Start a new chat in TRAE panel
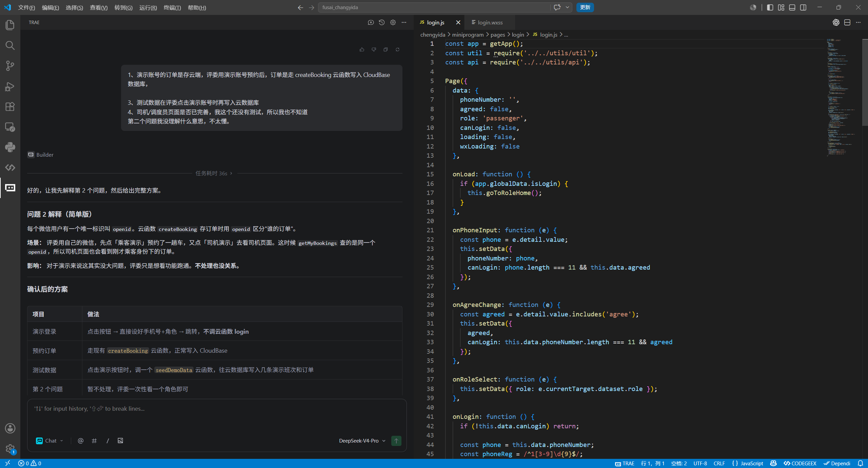The width and height of the screenshot is (868, 468). coord(371,22)
